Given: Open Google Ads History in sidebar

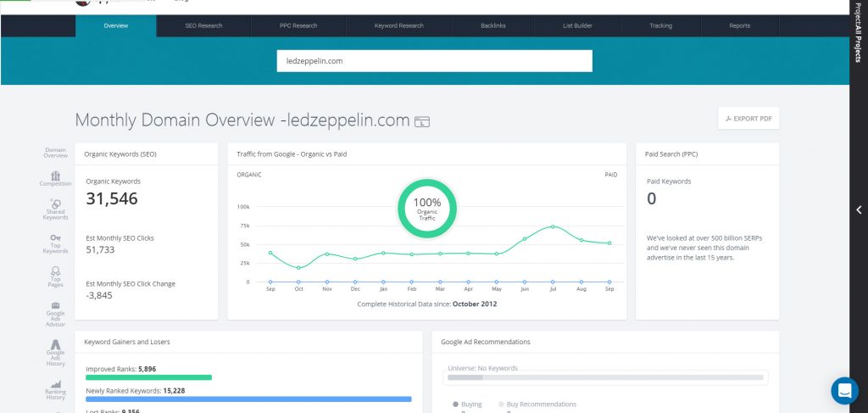Looking at the screenshot, I should click(55, 344).
